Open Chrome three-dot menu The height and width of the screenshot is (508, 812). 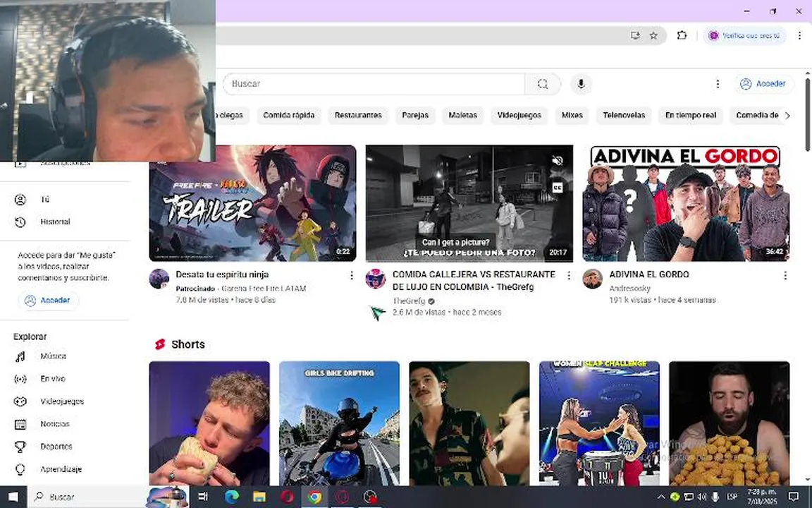799,36
